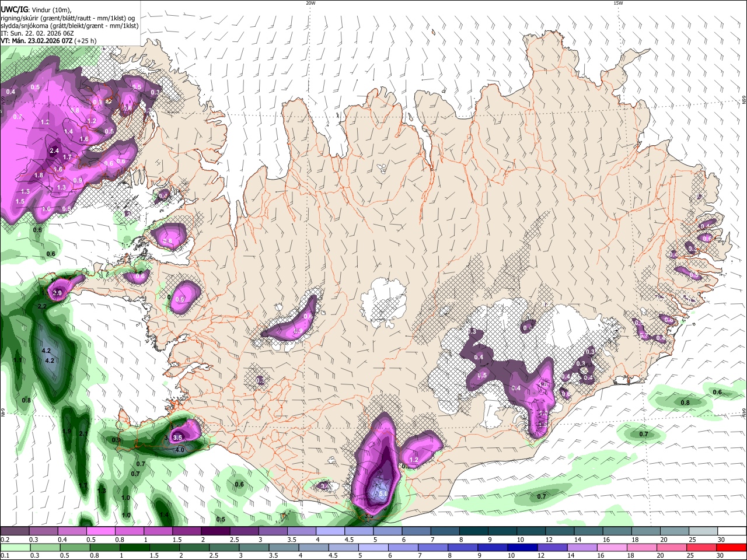Screen dimensions: 747x560
Task: Select the 'IT: Sun. 22. 02. 2026 06Z' line
Action: coord(37,33)
